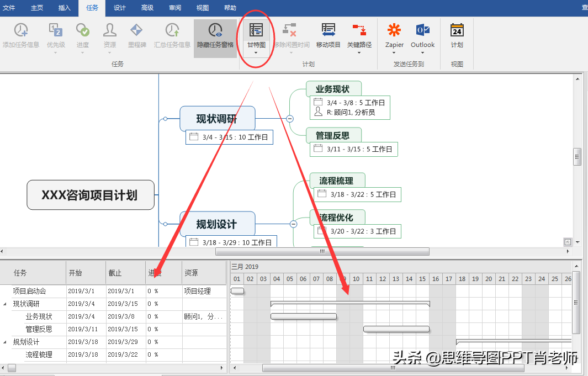Click the 管理反思 Gantt bar
This screenshot has width=588, height=376.
point(396,329)
